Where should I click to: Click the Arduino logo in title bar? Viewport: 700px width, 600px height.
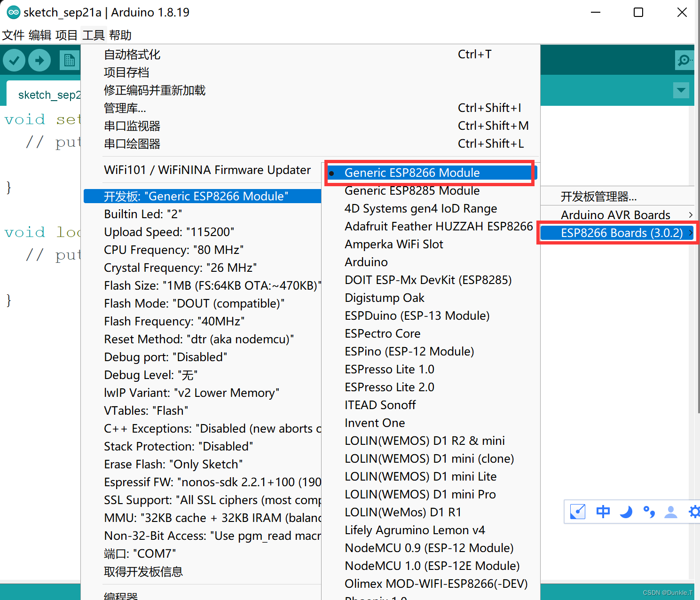click(x=13, y=12)
